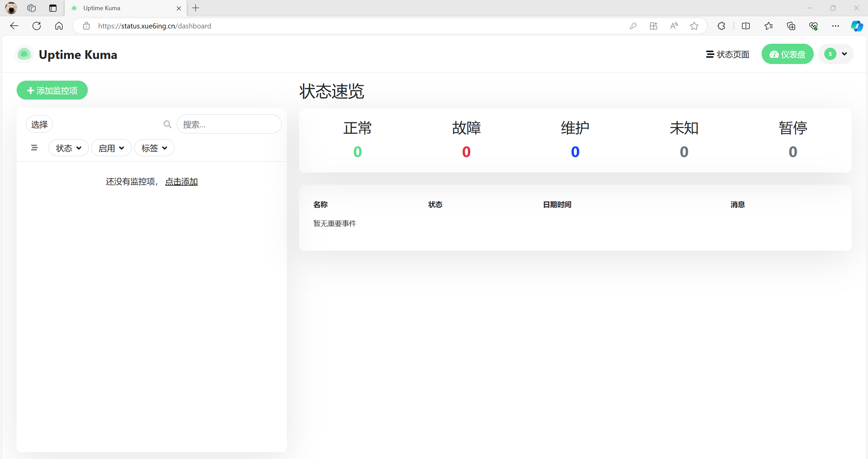Click the Uptime Kuma logo icon

click(24, 54)
